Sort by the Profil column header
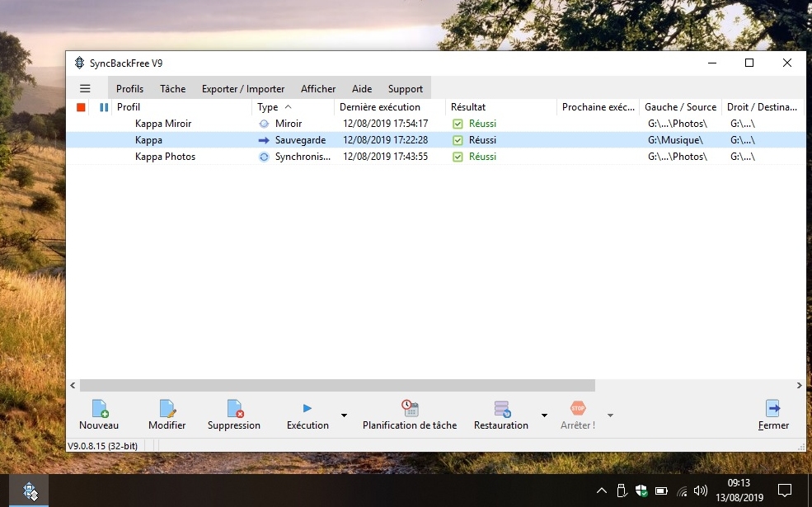Image resolution: width=812 pixels, height=507 pixels. [181, 107]
